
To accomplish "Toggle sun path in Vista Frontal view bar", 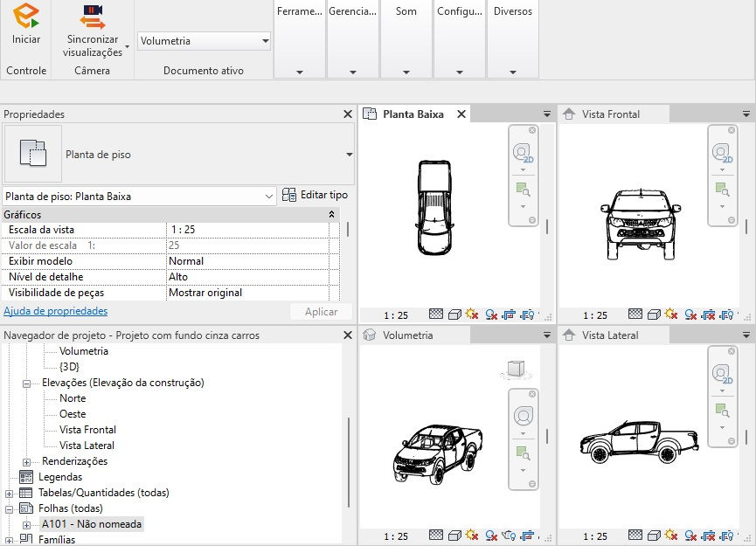I will click(671, 314).
